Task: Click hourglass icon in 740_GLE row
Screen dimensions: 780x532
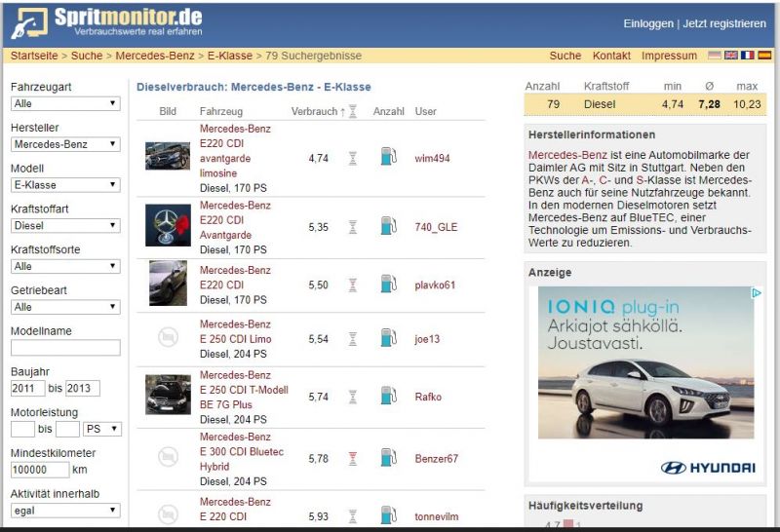Action: point(353,227)
